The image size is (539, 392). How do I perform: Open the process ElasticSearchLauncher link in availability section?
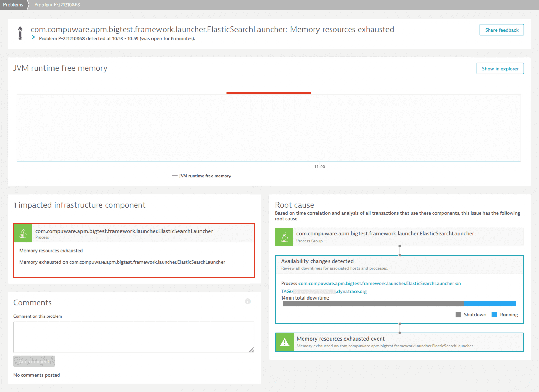click(380, 283)
